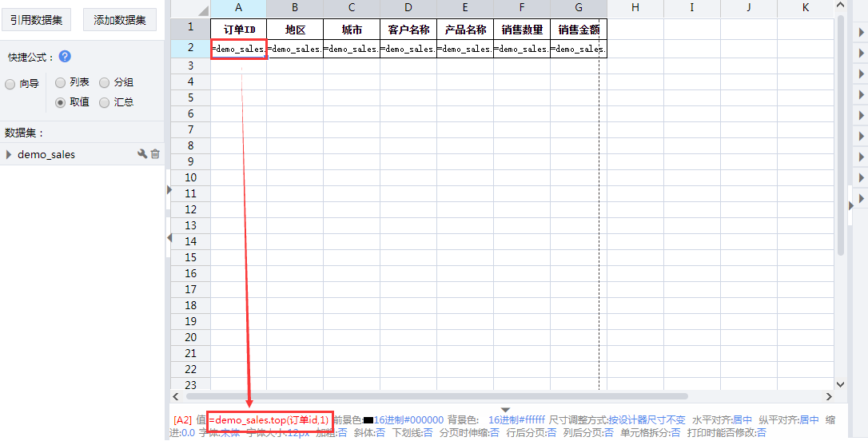868x441 pixels.
Task: Expand the demo_sales dataset tree
Action: tap(9, 155)
